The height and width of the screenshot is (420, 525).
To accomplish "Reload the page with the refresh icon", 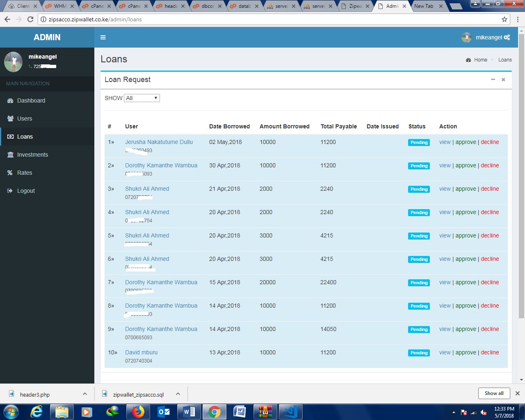I will coord(30,19).
